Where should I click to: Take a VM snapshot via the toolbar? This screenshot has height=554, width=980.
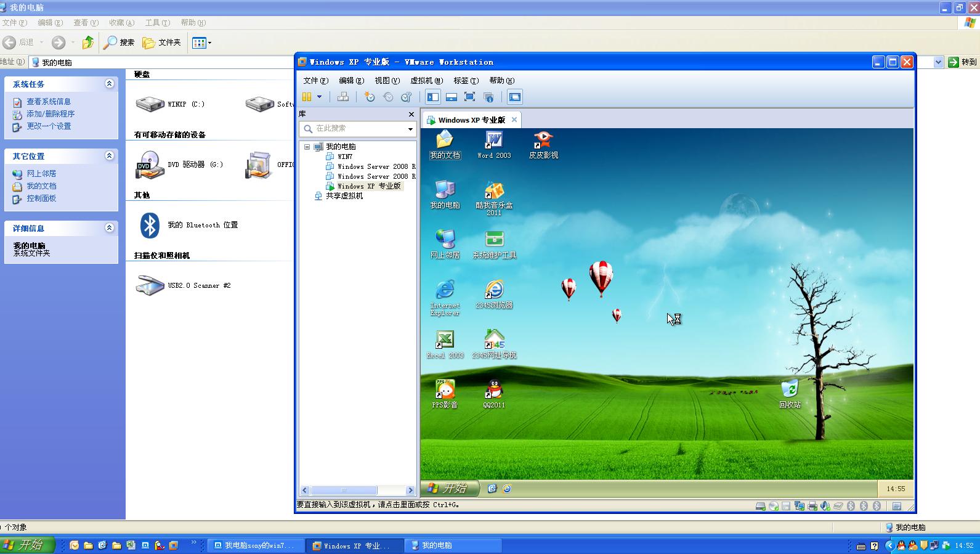click(x=369, y=97)
